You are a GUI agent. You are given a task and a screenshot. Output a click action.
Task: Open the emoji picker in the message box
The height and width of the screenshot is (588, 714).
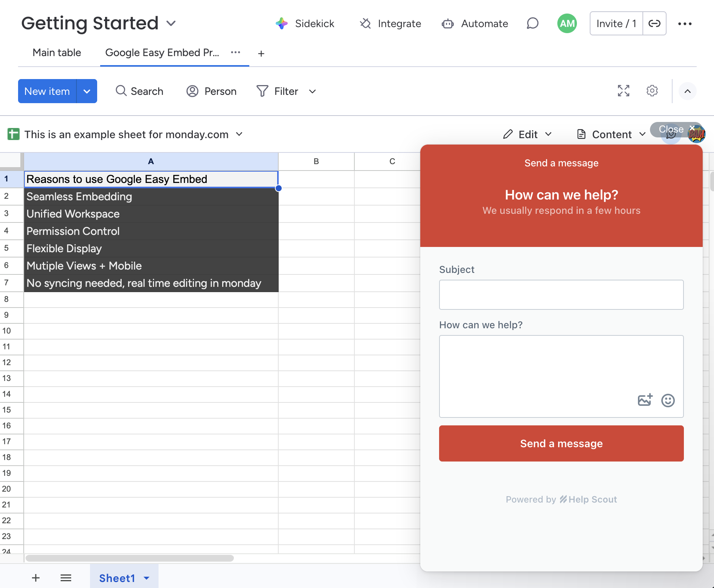pyautogui.click(x=668, y=401)
